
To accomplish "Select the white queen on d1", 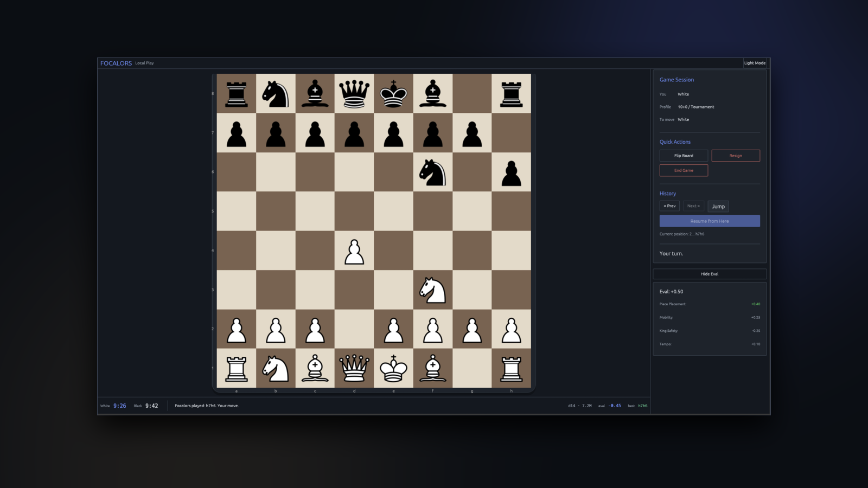I will [x=354, y=368].
